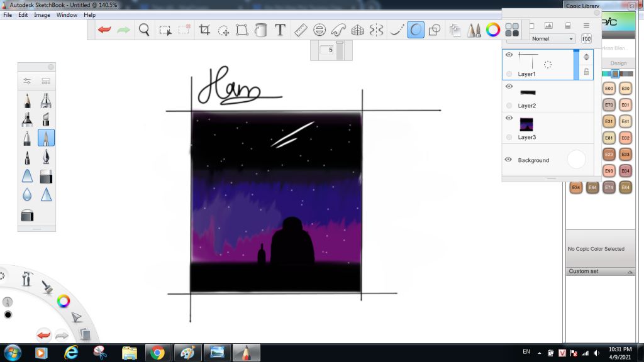
Task: Select the Layer3 thumbnail
Action: tap(526, 124)
